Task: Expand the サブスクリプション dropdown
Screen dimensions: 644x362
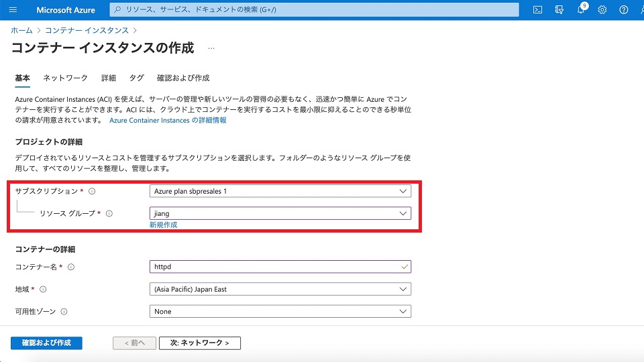Action: point(280,191)
